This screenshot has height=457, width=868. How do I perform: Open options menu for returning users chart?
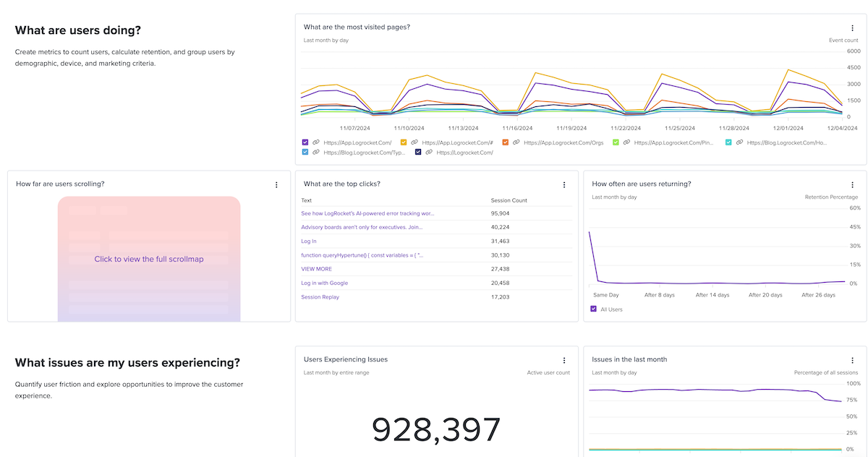852,185
